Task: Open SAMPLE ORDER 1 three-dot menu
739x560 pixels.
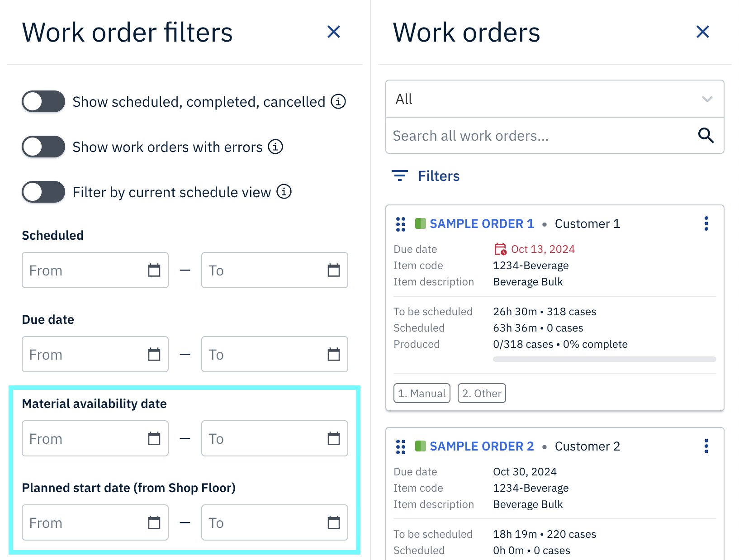Action: [x=706, y=223]
